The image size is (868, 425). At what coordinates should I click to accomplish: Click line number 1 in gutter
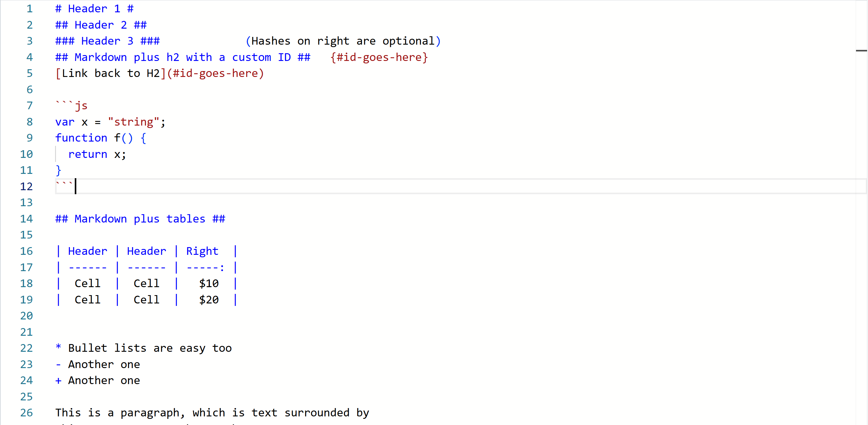[29, 9]
